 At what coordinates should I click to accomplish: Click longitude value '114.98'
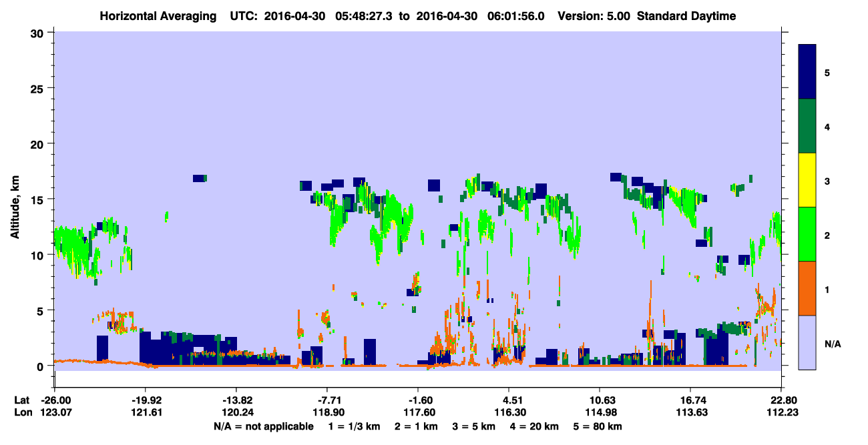click(x=600, y=412)
